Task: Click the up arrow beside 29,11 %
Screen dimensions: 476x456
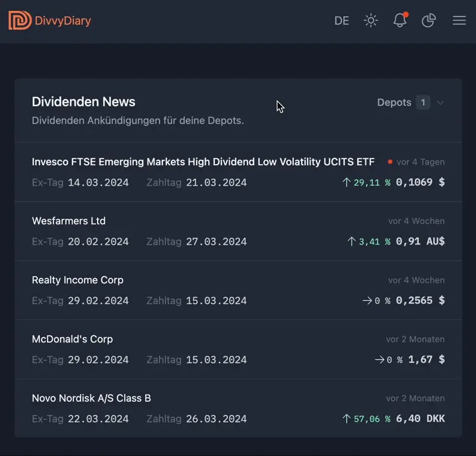Action: click(x=346, y=182)
